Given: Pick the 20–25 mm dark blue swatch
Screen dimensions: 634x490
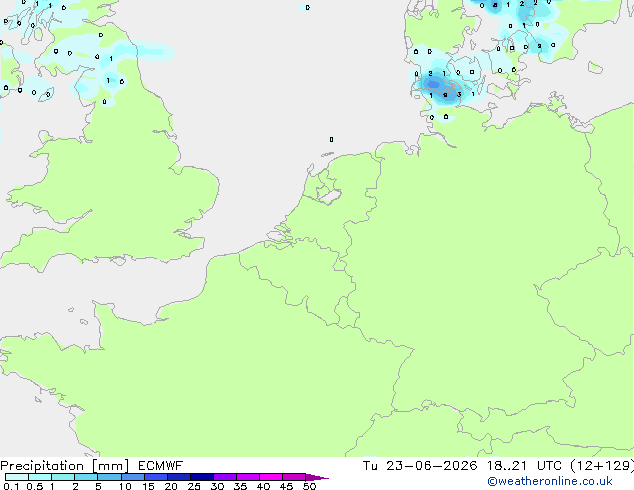Looking at the screenshot, I should point(178,477).
